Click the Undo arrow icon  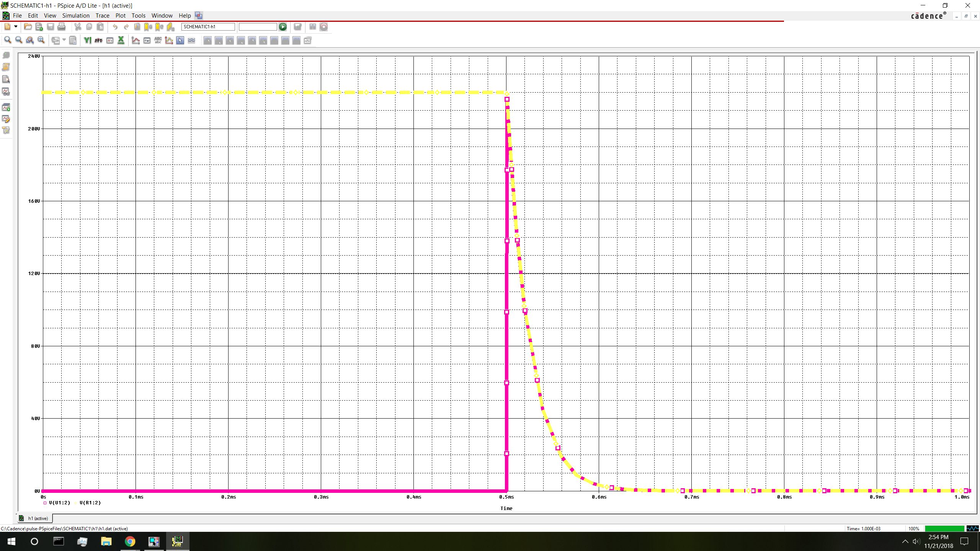point(115,27)
